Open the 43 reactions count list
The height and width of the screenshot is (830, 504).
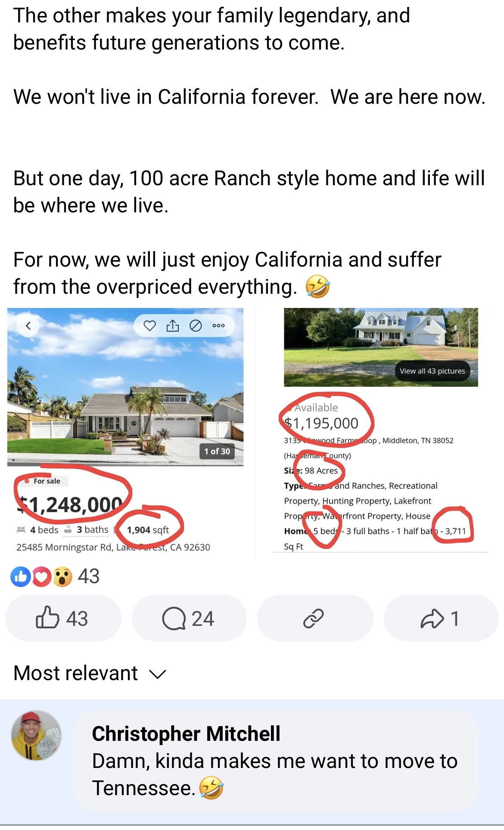[x=88, y=576]
